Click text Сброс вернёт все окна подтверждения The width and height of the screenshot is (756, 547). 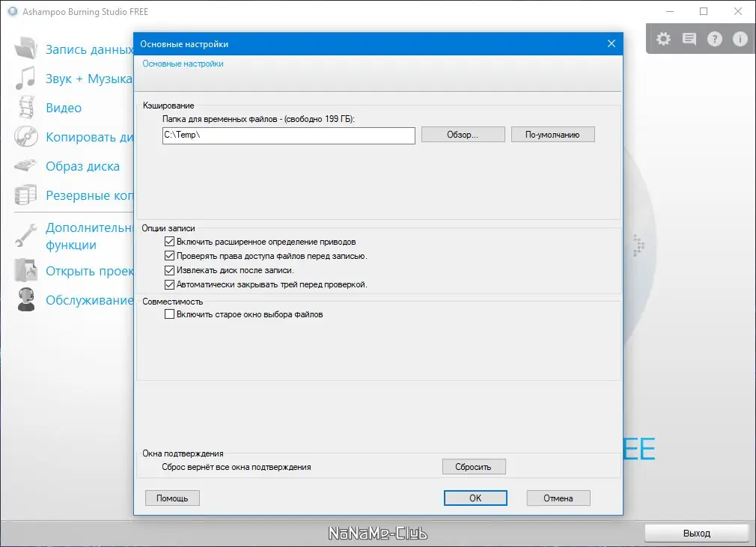pyautogui.click(x=237, y=466)
